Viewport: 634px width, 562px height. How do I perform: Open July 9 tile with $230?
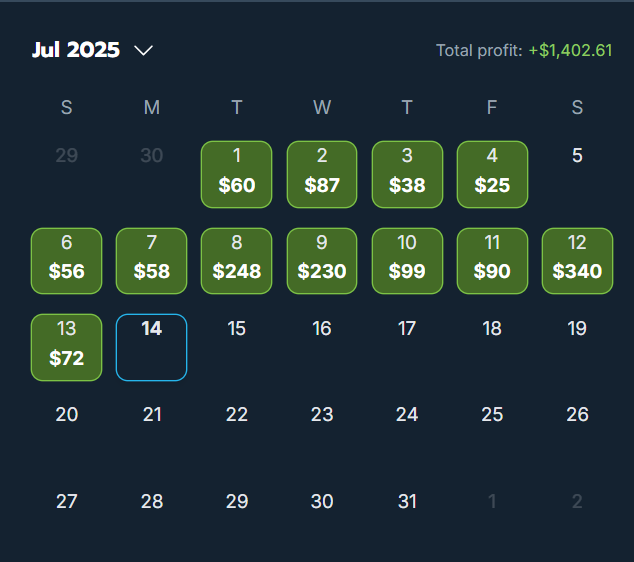click(x=322, y=261)
